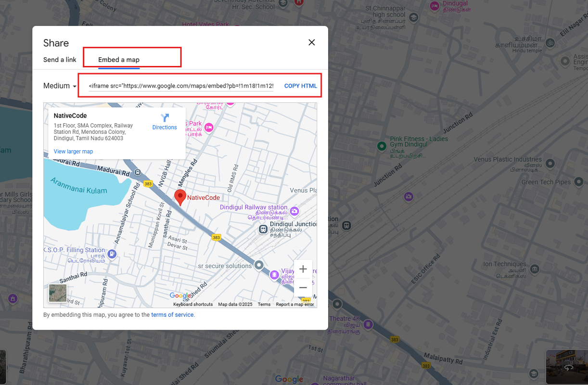Click COPY HTML button
588x385 pixels.
pyautogui.click(x=301, y=86)
